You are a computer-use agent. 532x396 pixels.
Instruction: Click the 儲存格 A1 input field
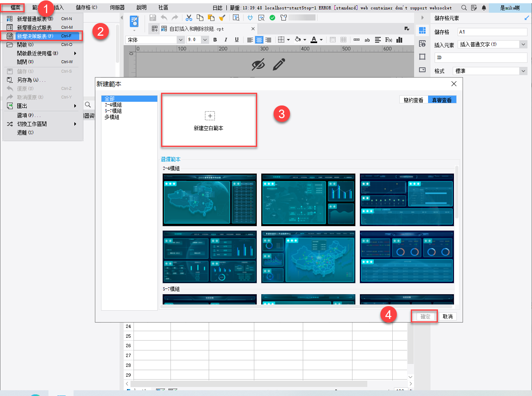[493, 32]
